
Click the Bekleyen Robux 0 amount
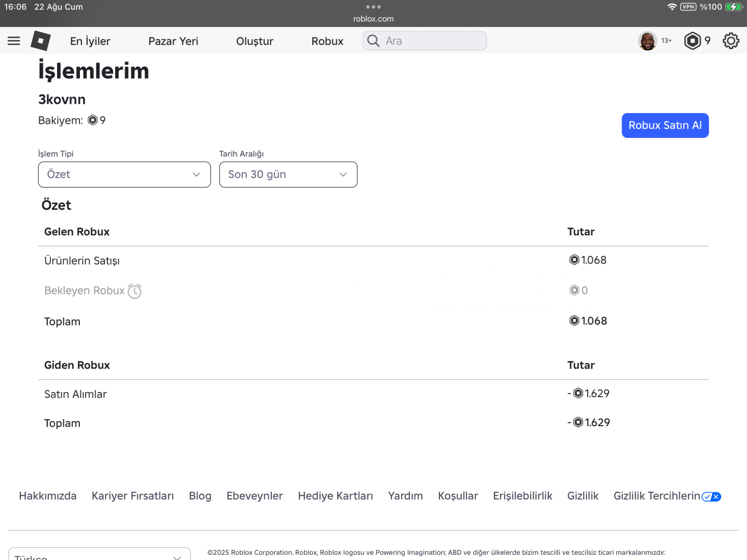pos(578,290)
